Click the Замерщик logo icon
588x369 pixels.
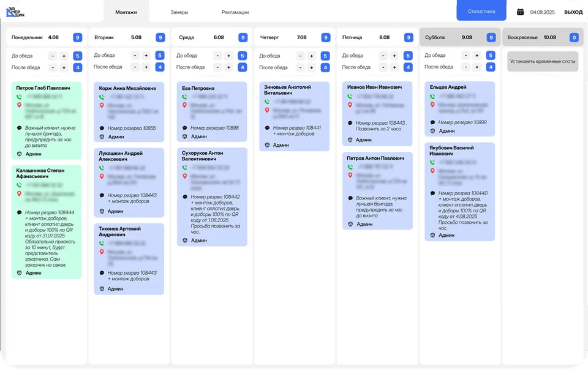point(15,12)
